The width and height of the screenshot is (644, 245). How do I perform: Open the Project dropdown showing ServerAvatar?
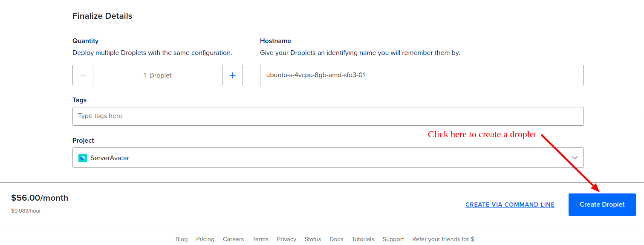[328, 158]
